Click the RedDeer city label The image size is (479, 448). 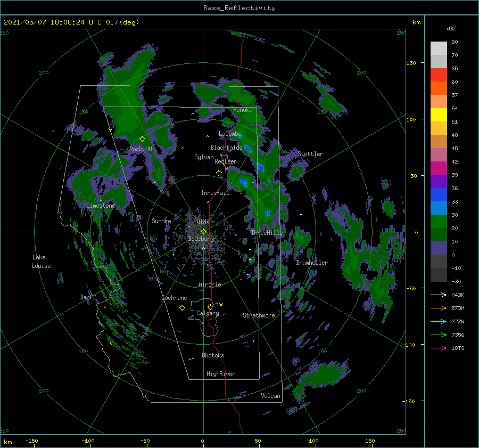[226, 161]
